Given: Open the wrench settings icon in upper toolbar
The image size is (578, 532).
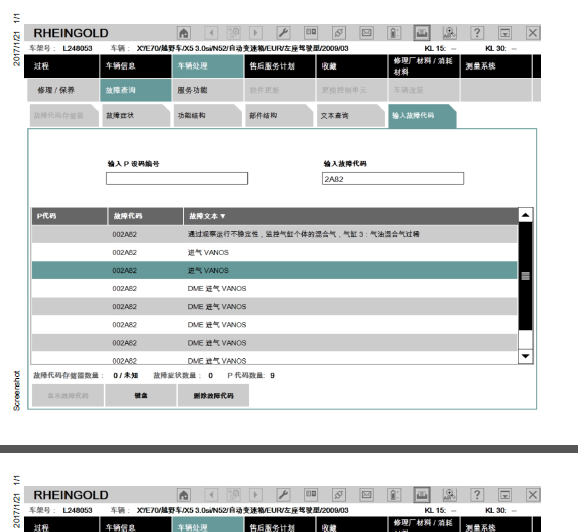Looking at the screenshot, I should [283, 33].
